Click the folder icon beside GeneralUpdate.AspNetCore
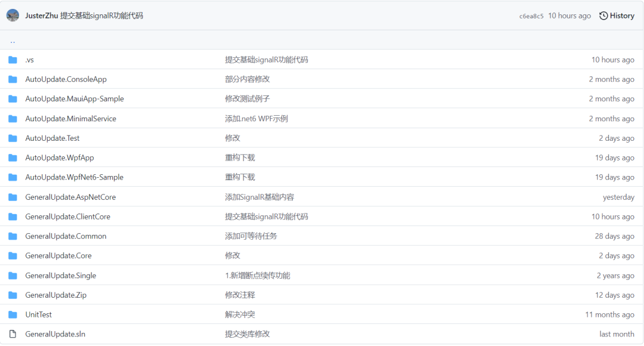The image size is (644, 346). click(13, 197)
